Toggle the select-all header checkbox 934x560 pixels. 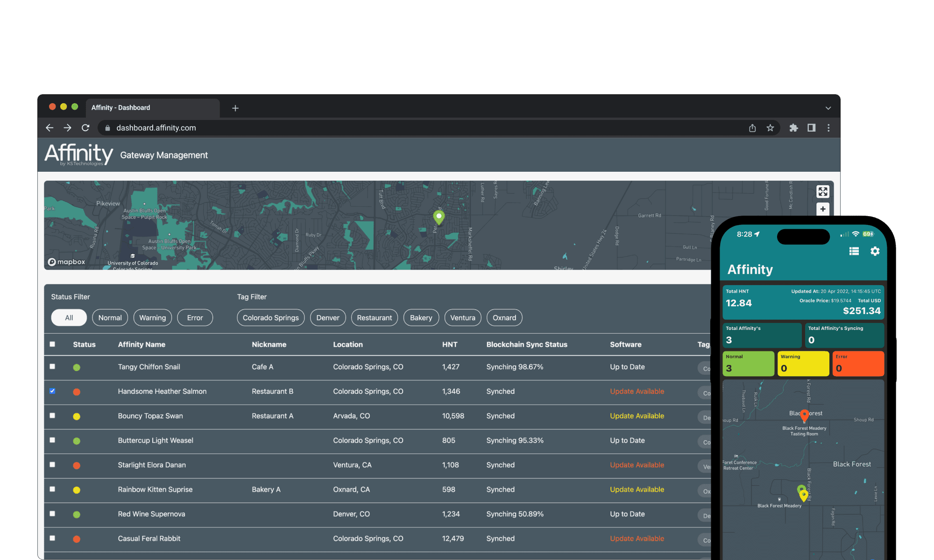pyautogui.click(x=52, y=344)
